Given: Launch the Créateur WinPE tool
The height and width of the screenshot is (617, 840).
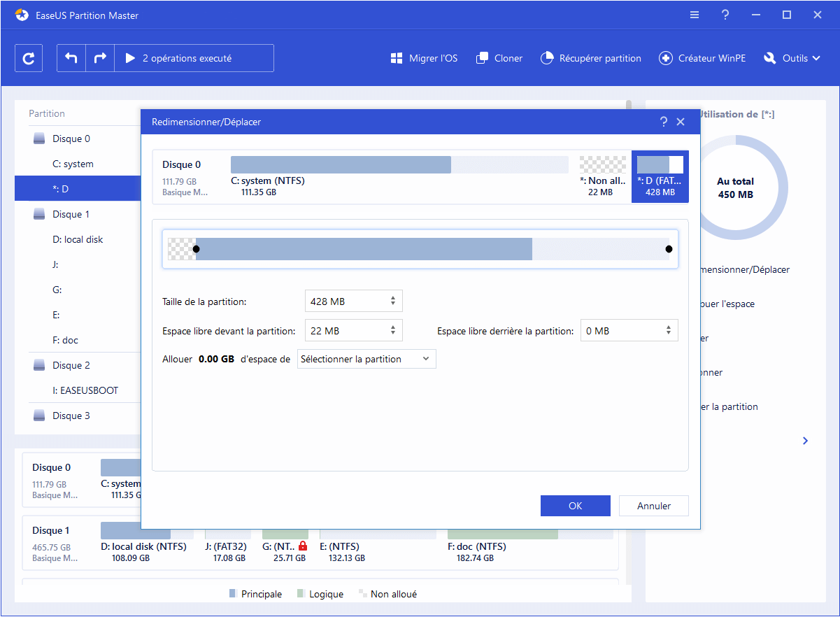Looking at the screenshot, I should (702, 58).
